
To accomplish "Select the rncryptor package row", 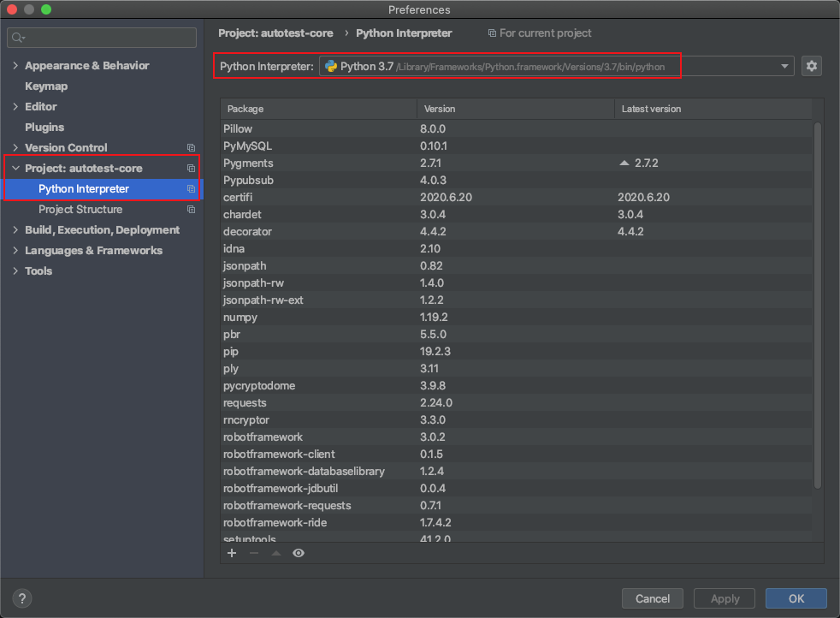I will coord(516,419).
